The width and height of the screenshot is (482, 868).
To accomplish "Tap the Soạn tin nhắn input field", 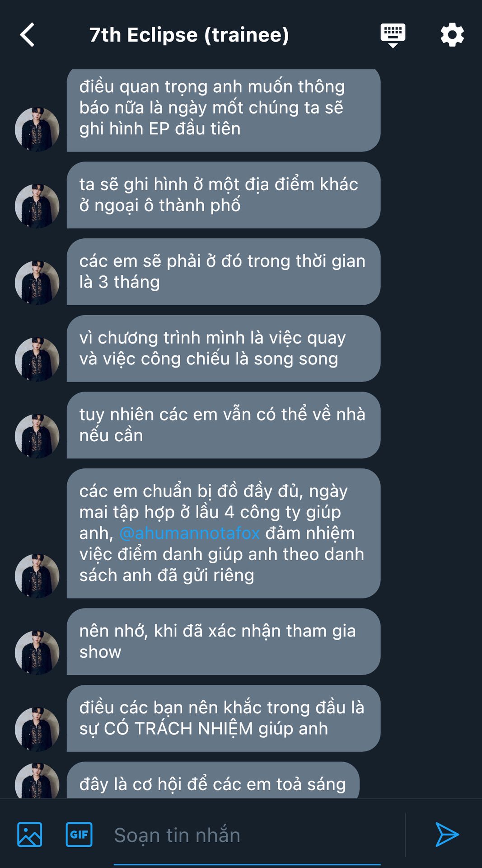I will point(247,835).
